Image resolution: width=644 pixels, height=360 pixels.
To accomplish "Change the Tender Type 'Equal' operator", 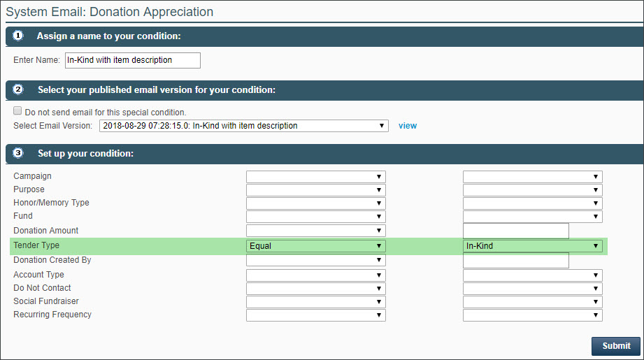I will tap(316, 246).
